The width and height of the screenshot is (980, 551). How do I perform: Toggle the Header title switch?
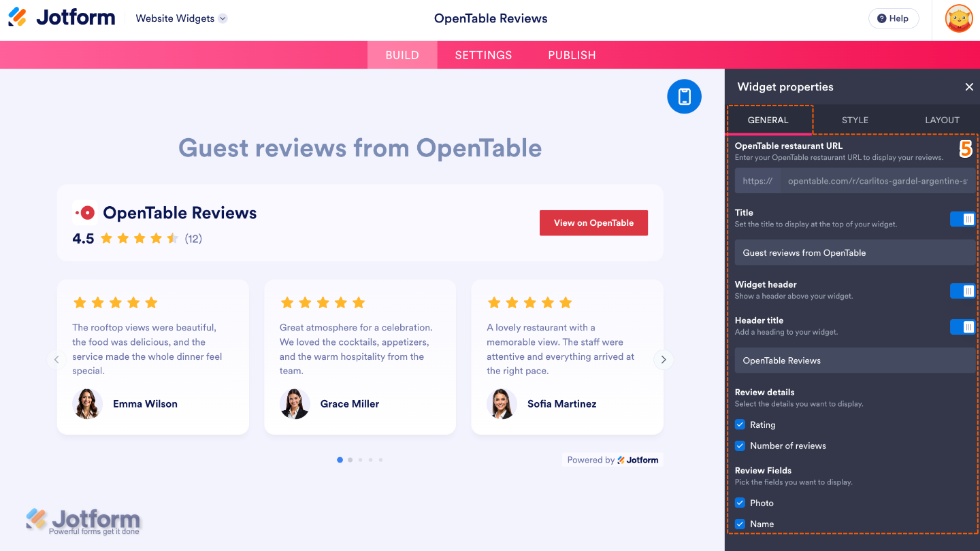962,327
